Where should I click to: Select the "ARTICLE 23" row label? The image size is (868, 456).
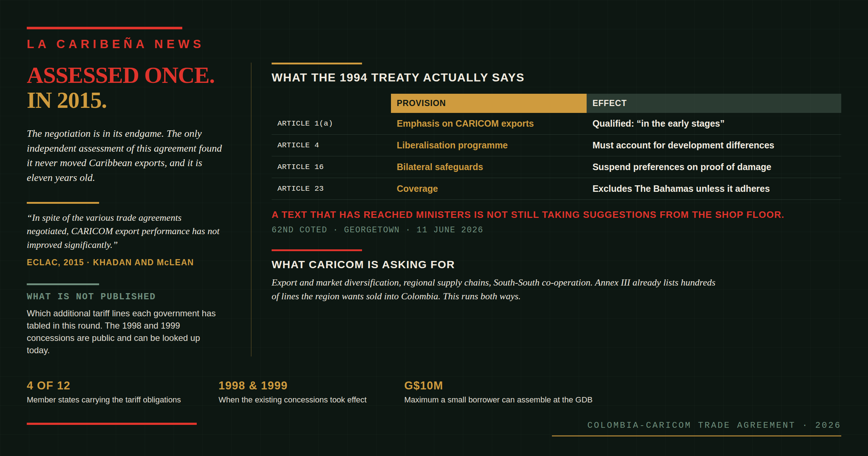coord(301,189)
